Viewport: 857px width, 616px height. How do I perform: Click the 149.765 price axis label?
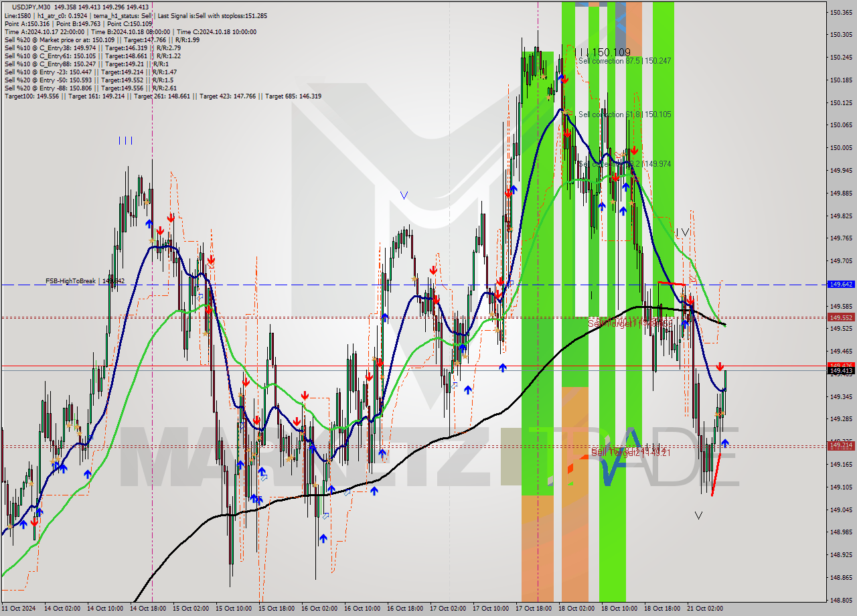(x=841, y=238)
